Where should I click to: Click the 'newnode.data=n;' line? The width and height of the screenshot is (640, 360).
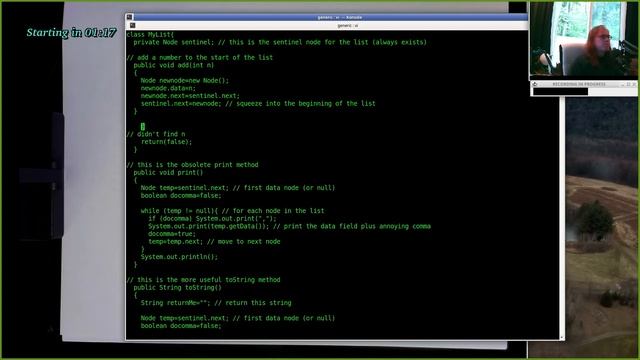(x=168, y=88)
